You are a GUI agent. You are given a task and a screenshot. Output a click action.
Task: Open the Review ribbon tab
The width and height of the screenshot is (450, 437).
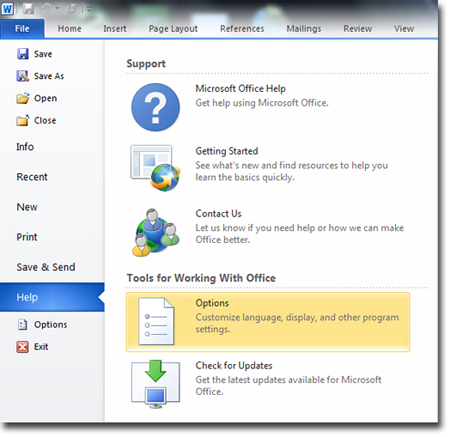pos(358,29)
